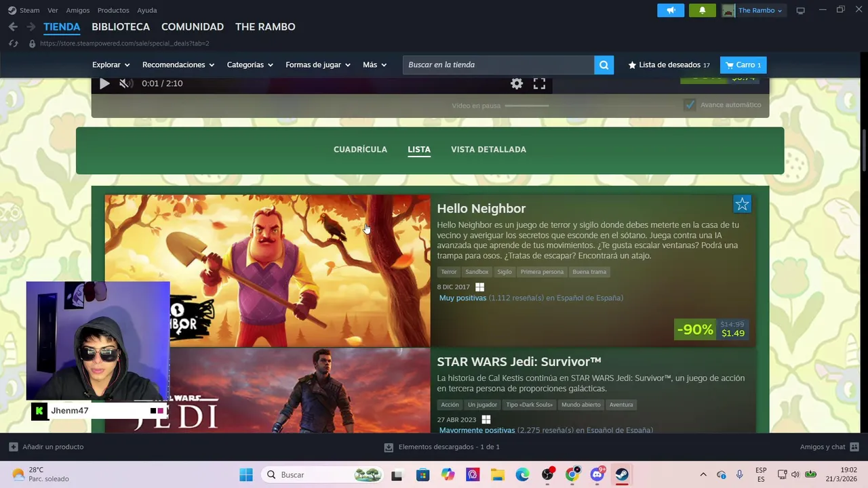This screenshot has width=868, height=488.
Task: Click the Primera persona tag
Action: click(542, 272)
